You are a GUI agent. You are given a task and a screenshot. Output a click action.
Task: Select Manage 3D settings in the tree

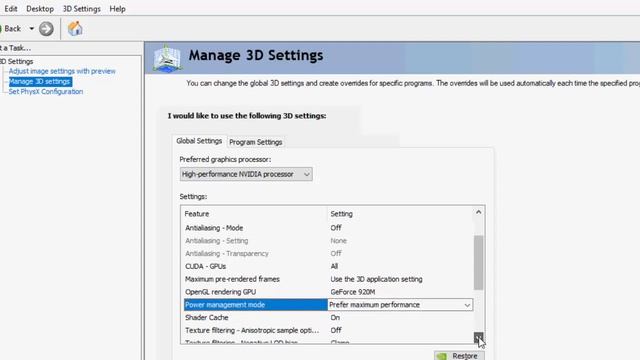coord(40,81)
